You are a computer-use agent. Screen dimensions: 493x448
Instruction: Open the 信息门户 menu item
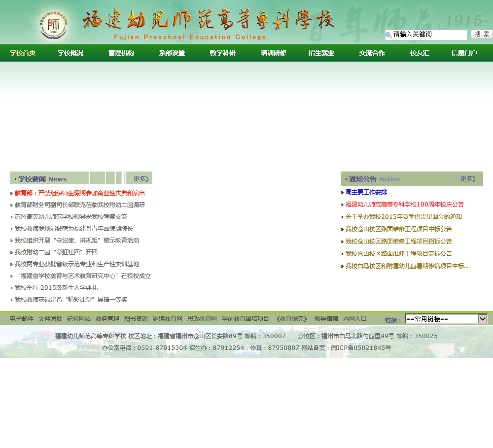(x=464, y=53)
